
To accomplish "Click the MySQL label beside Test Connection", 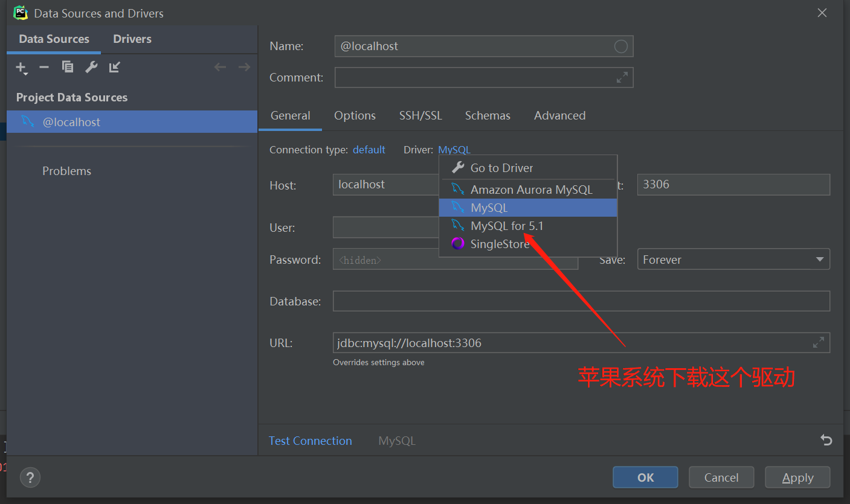I will (x=397, y=441).
